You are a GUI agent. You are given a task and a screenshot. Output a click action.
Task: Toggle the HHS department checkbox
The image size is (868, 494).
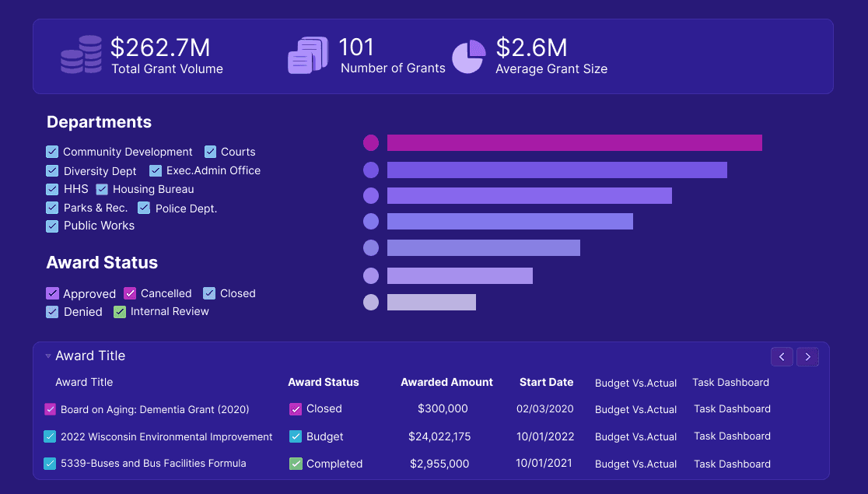point(51,189)
